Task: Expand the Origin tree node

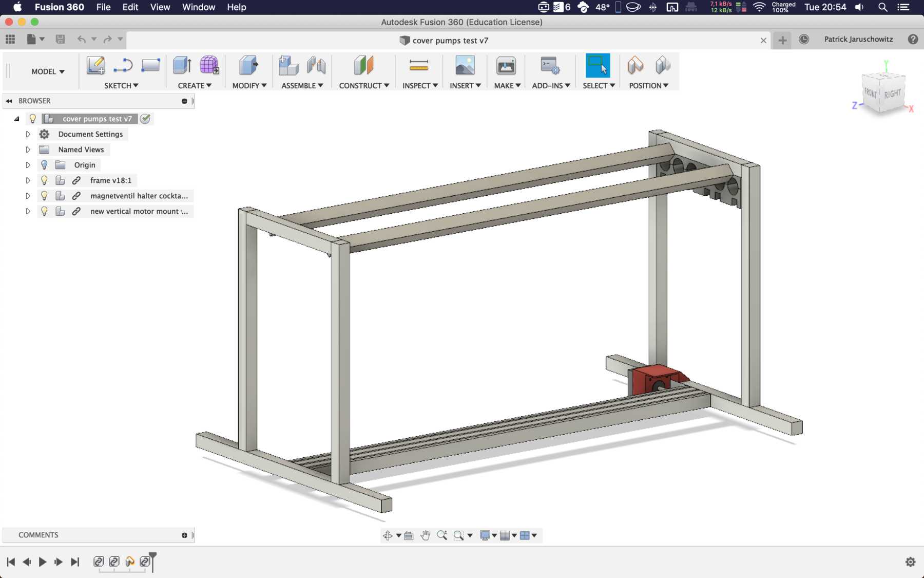Action: (28, 165)
